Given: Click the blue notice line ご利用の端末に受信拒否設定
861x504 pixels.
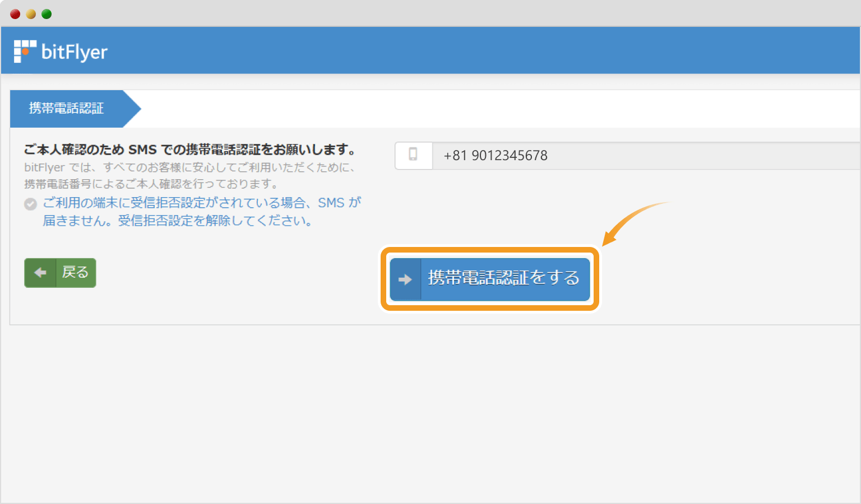Looking at the screenshot, I should (202, 203).
